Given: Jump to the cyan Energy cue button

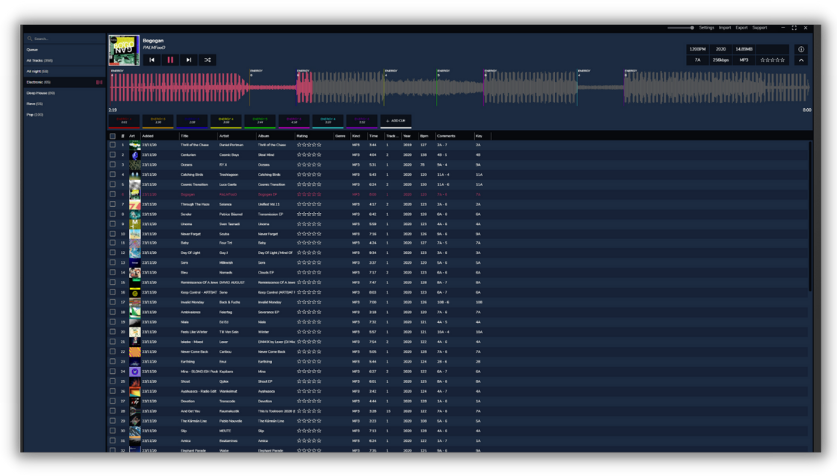Looking at the screenshot, I should [x=328, y=121].
